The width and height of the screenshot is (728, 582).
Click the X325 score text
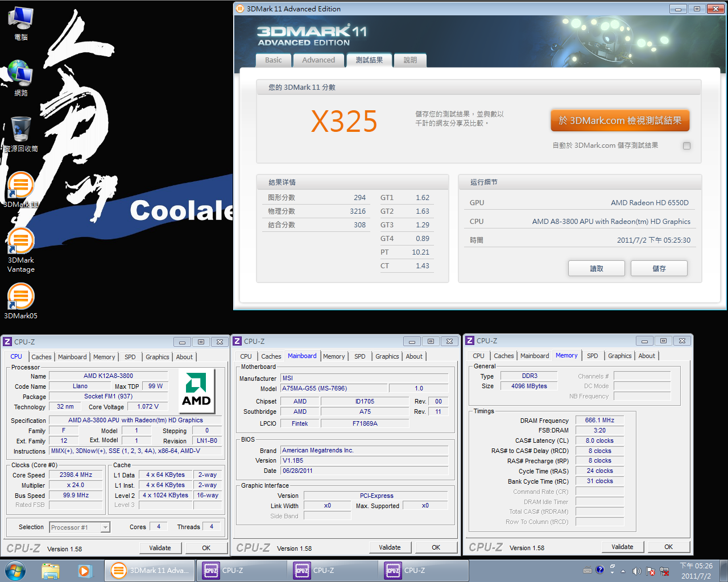(x=344, y=122)
